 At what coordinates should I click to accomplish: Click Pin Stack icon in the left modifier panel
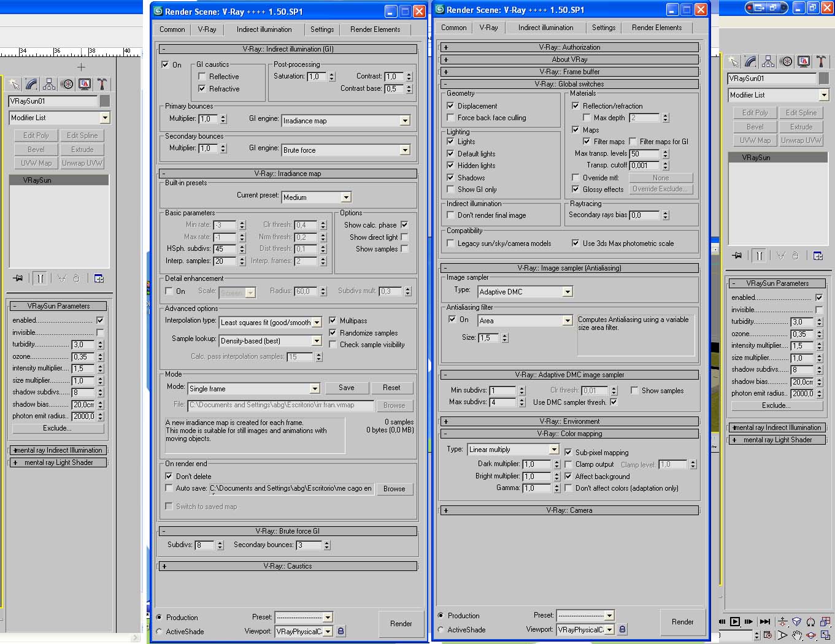point(18,278)
